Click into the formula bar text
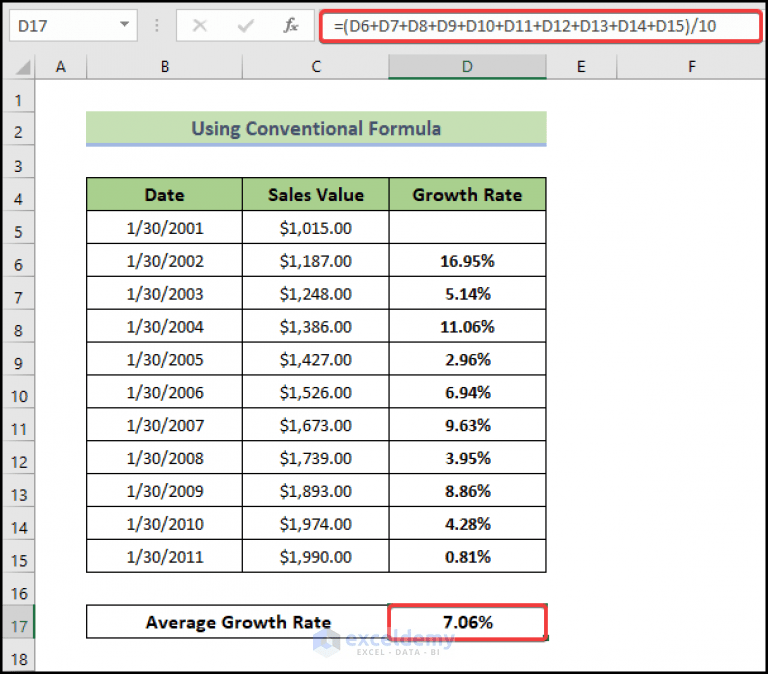The height and width of the screenshot is (674, 768). pyautogui.click(x=540, y=26)
